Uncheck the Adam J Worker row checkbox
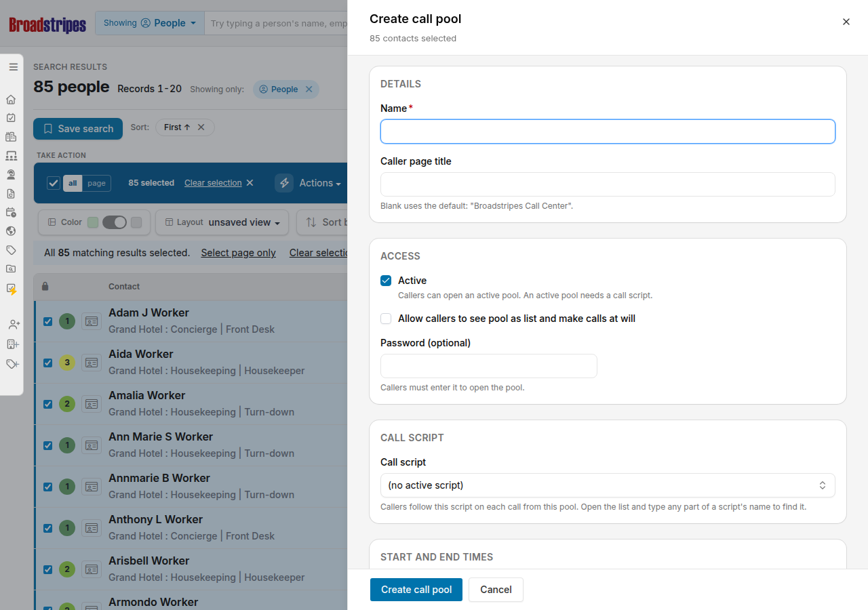This screenshot has height=610, width=868. click(x=47, y=321)
